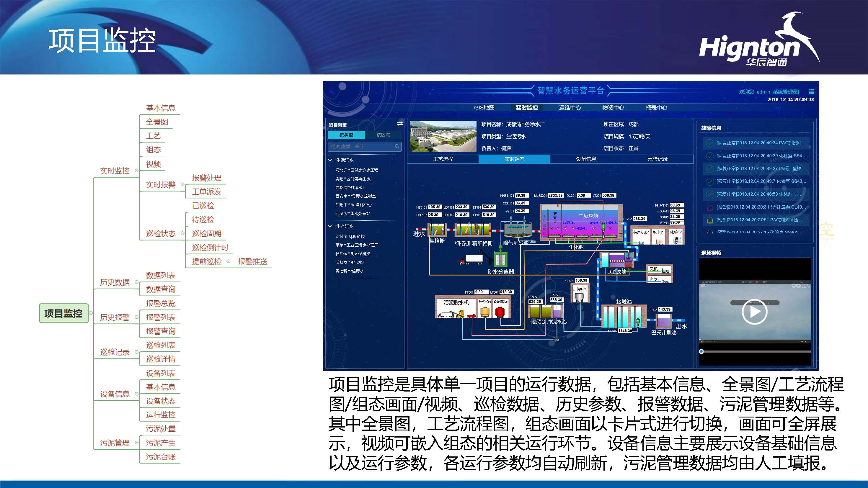The height and width of the screenshot is (488, 868).
Task: Click the 污泥脱水机 equipment graphic
Action: (456, 309)
